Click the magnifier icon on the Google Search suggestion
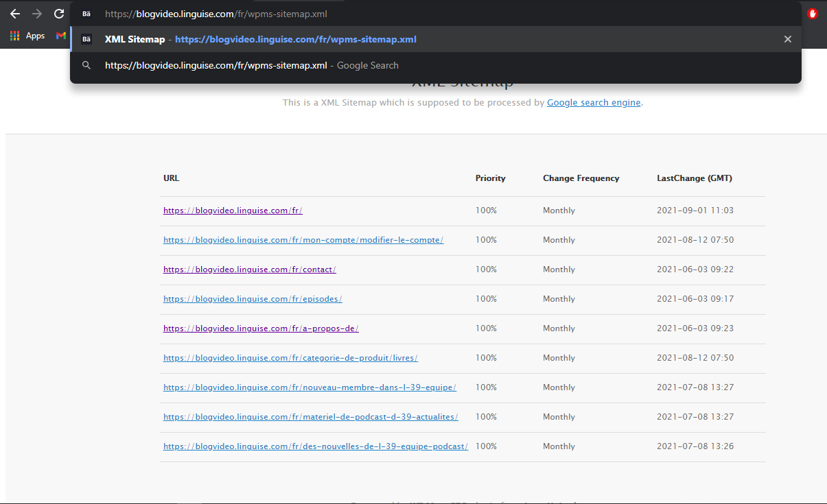827x504 pixels. click(86, 66)
